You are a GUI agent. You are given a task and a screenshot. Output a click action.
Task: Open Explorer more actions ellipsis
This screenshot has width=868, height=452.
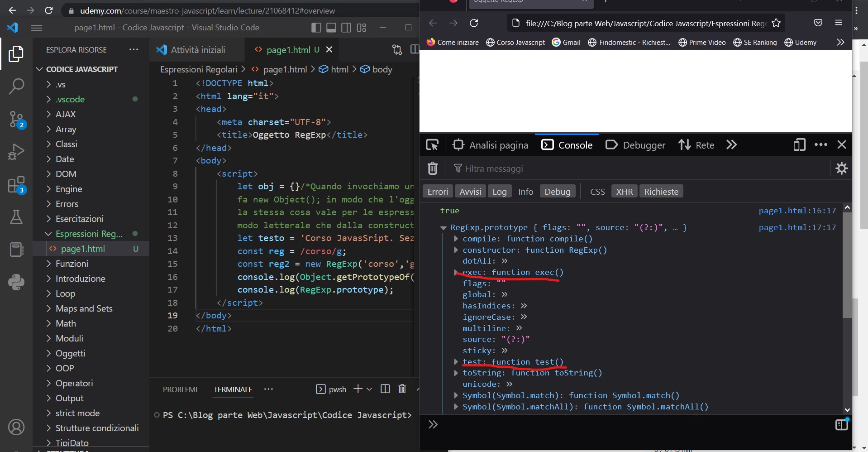[134, 49]
